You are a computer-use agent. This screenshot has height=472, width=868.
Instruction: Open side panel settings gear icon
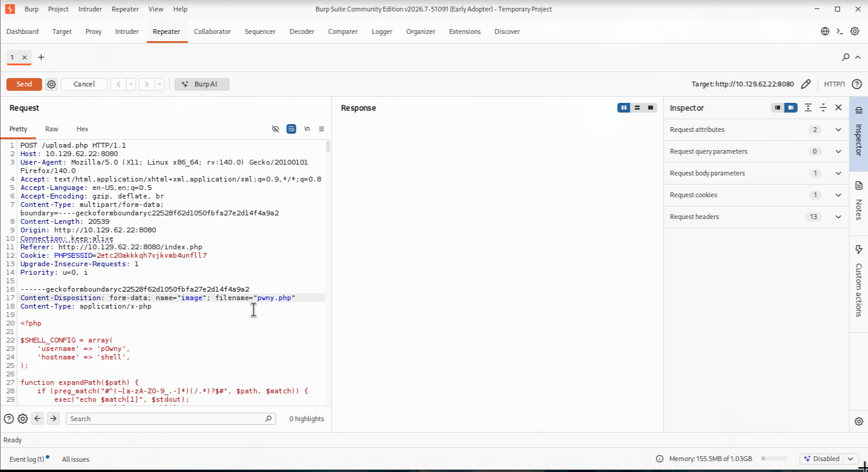click(859, 422)
